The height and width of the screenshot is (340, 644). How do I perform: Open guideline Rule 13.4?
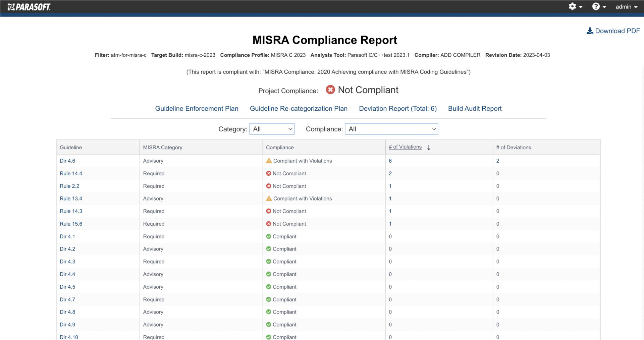71,199
